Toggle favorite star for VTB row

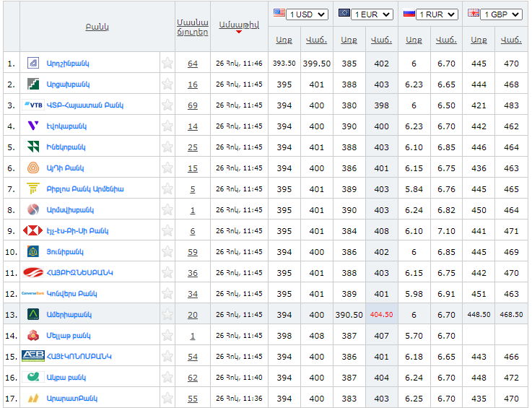[167, 105]
